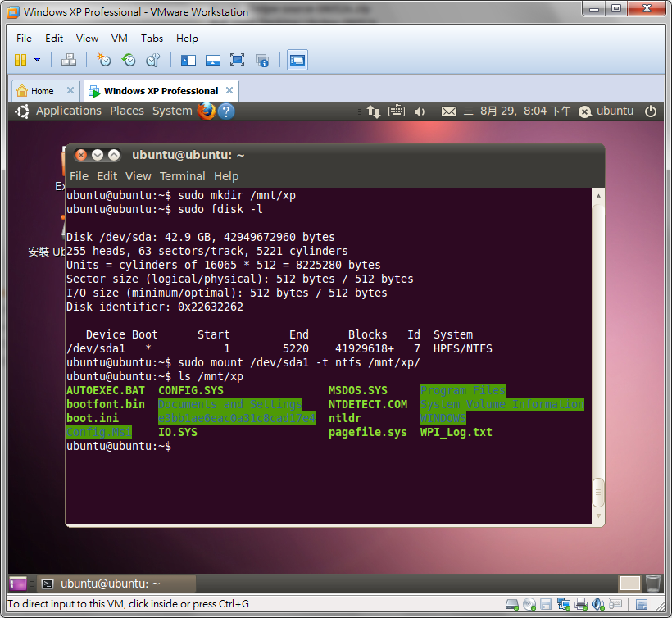
Task: Click terminal scrollbar up arrow
Action: coord(598,196)
